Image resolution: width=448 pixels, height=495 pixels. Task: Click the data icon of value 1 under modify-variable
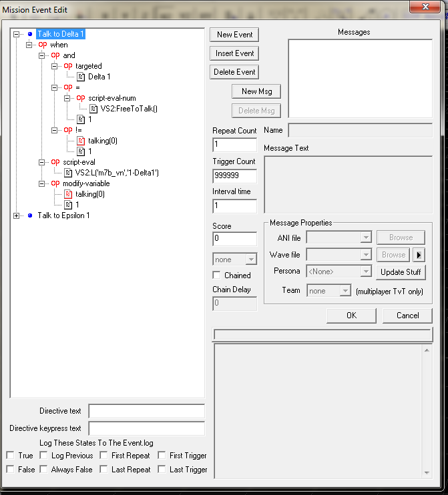tap(68, 205)
